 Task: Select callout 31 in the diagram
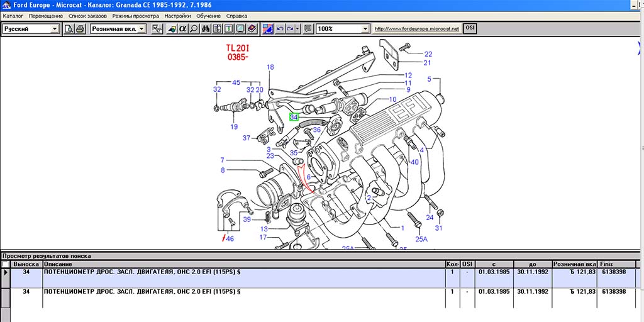coord(438,228)
